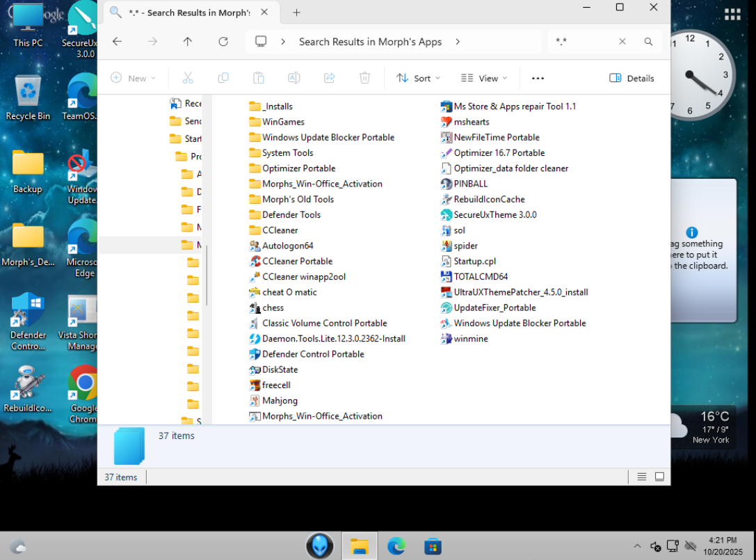
Task: Expand the New item dropdown
Action: click(134, 79)
